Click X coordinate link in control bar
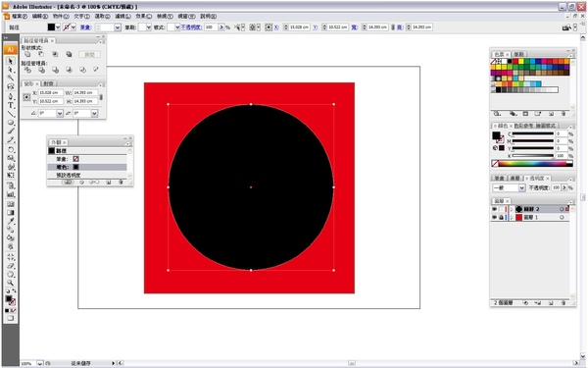 [x=276, y=27]
